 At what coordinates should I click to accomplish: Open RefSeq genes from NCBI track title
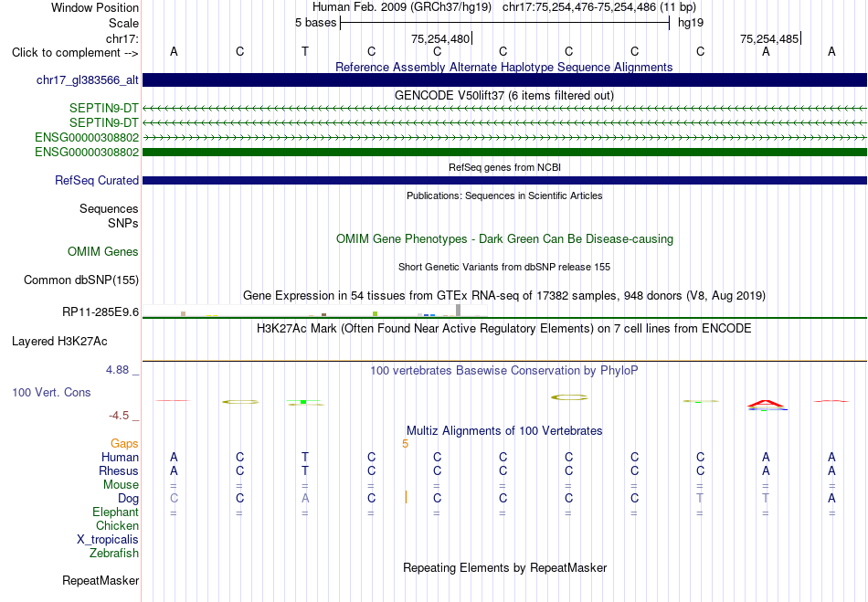[x=504, y=167]
